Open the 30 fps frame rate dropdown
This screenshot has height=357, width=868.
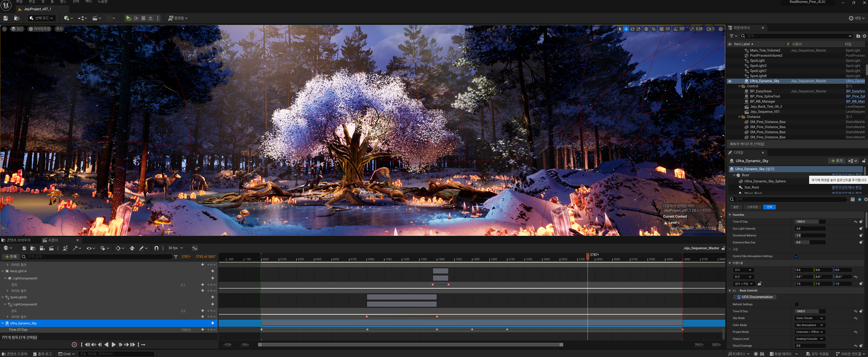click(175, 248)
